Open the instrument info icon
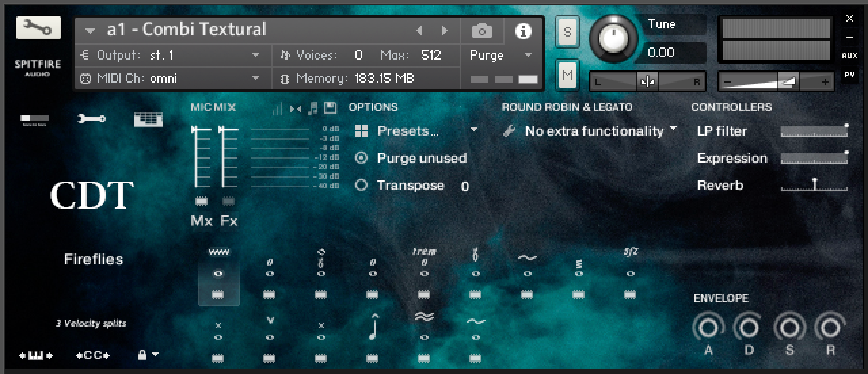Viewport: 868px width, 374px height. [523, 31]
